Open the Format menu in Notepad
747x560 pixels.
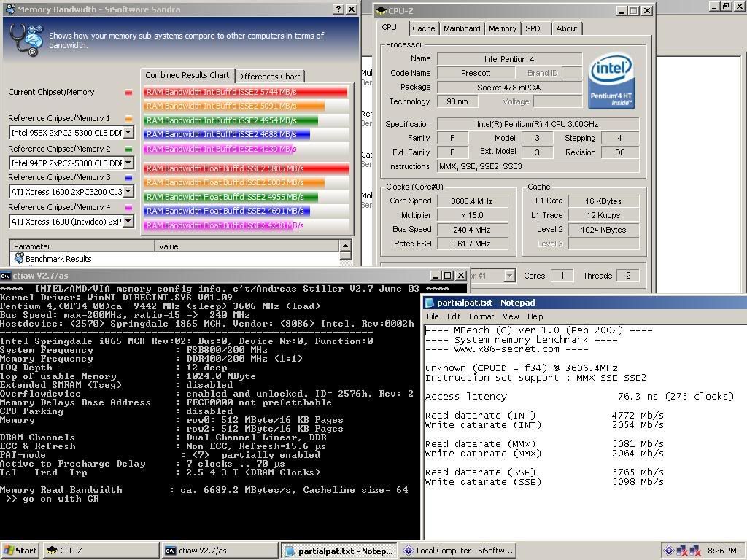(x=481, y=316)
